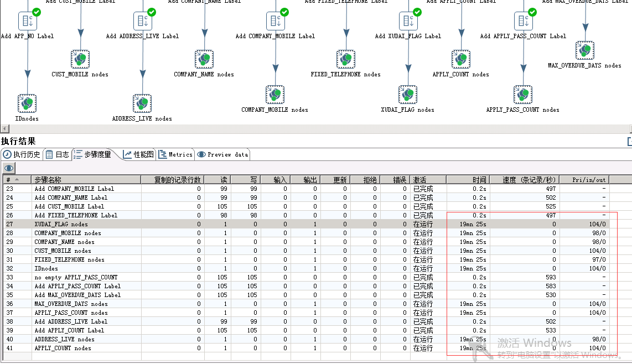Select the COMPANY_MOBILE nodes step icon
632x364 pixels.
[275, 94]
